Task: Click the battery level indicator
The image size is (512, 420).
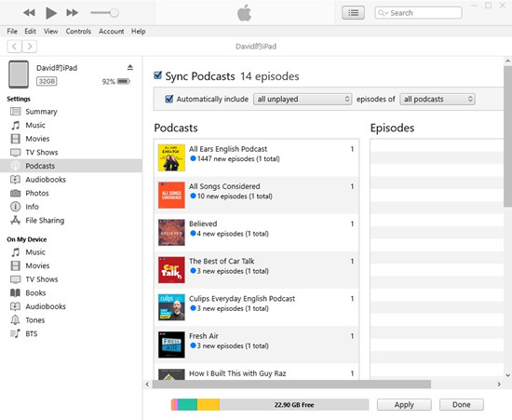Action: point(124,81)
